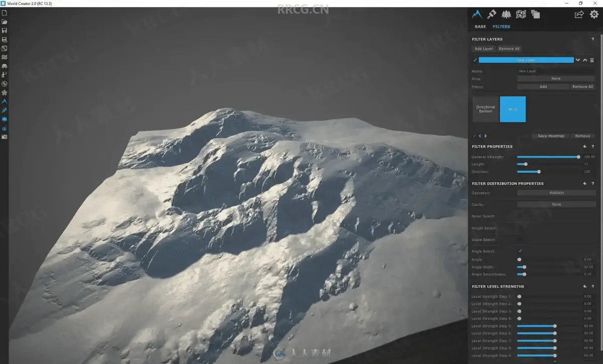Switch to the BASE tab
603x364 pixels.
click(x=480, y=27)
